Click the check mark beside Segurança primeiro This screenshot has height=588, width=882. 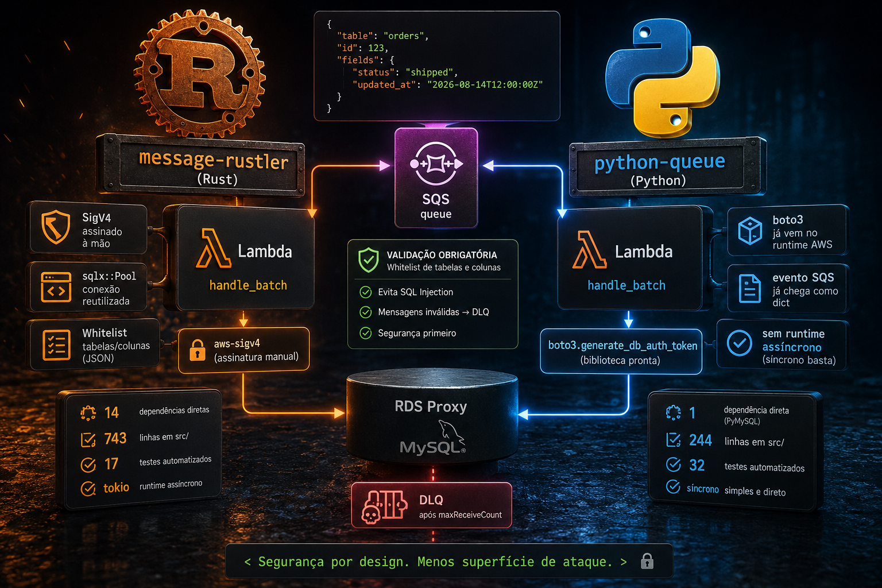(365, 333)
